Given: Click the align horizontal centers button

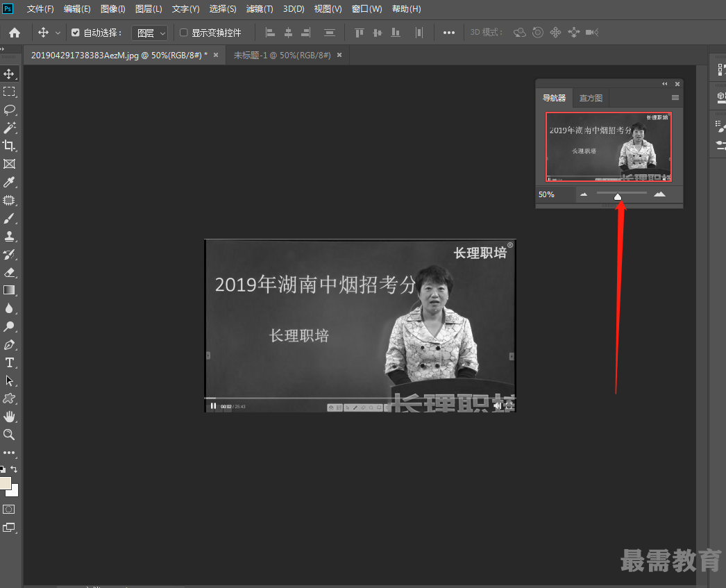Looking at the screenshot, I should [288, 33].
